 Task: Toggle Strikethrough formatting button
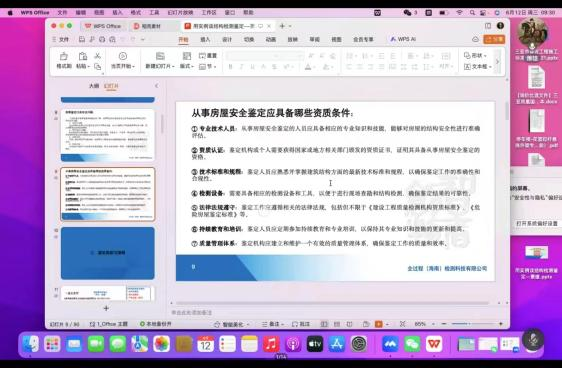tap(274, 67)
